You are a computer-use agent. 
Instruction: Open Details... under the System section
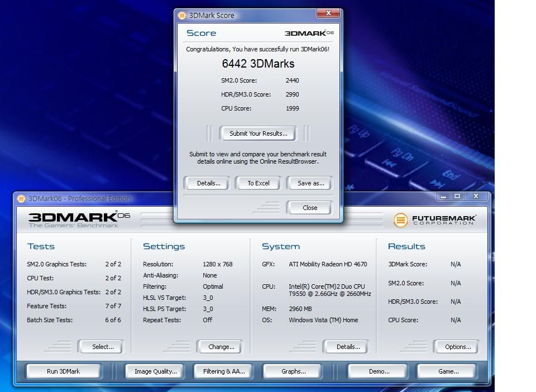[x=347, y=347]
